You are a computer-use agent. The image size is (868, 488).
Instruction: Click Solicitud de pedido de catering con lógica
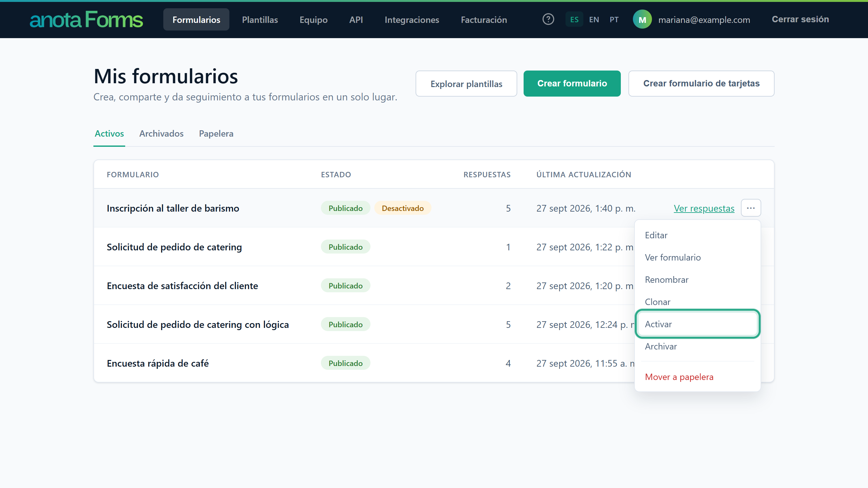click(198, 325)
